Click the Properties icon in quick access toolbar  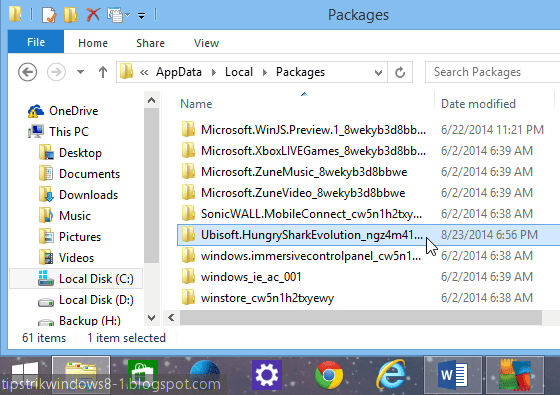tap(49, 15)
